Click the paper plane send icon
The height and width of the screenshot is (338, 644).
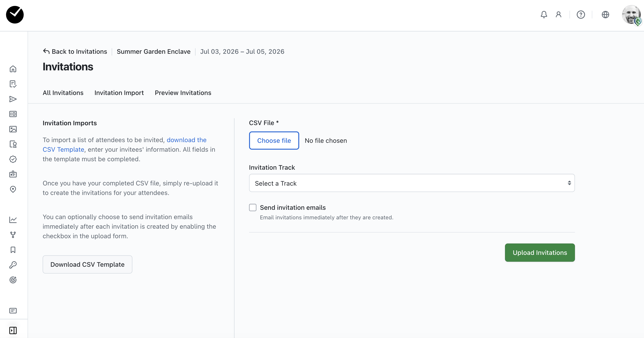click(13, 99)
